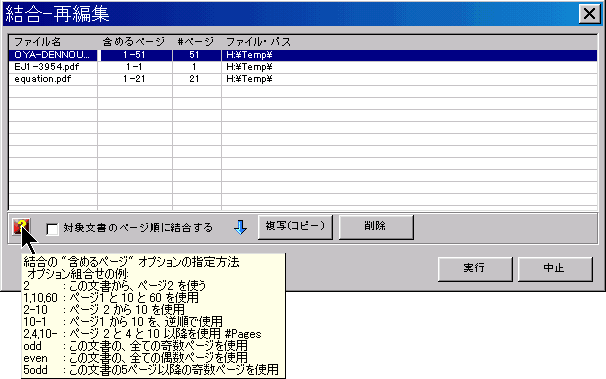
Task: Click the ファイル・パス column header
Action: tap(409, 42)
